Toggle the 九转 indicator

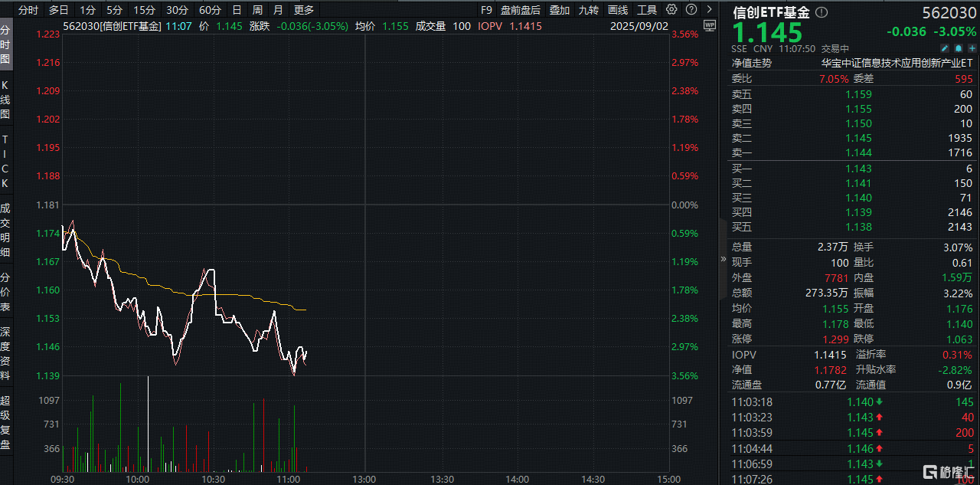tap(589, 10)
